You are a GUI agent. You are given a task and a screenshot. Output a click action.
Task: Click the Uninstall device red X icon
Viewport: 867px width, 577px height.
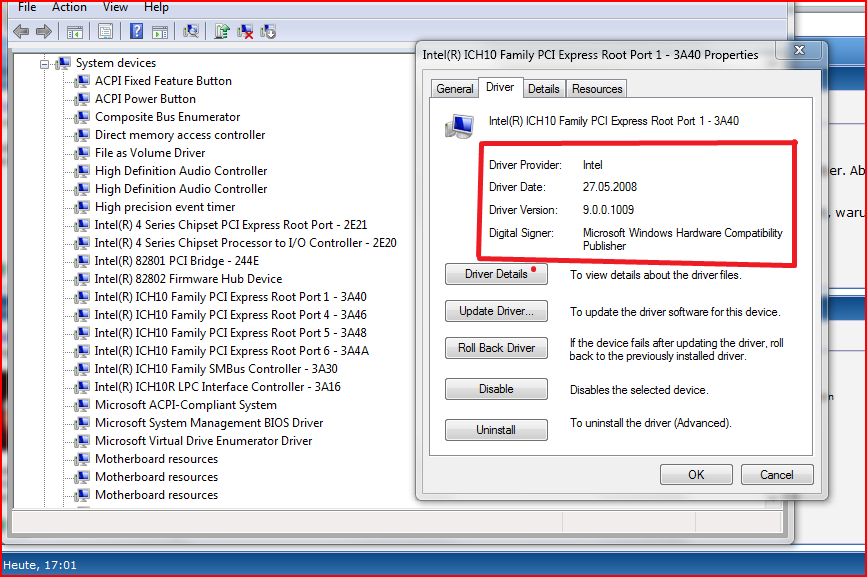[245, 32]
